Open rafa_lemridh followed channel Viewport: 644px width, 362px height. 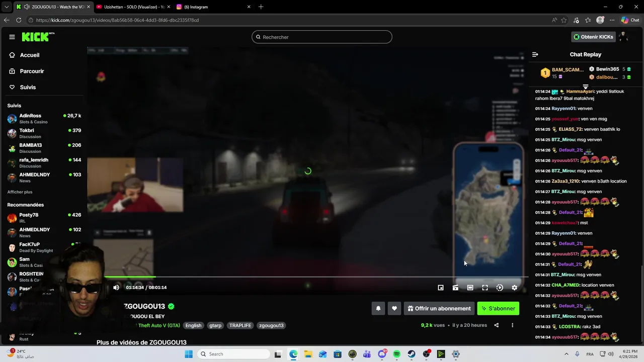tap(44, 163)
